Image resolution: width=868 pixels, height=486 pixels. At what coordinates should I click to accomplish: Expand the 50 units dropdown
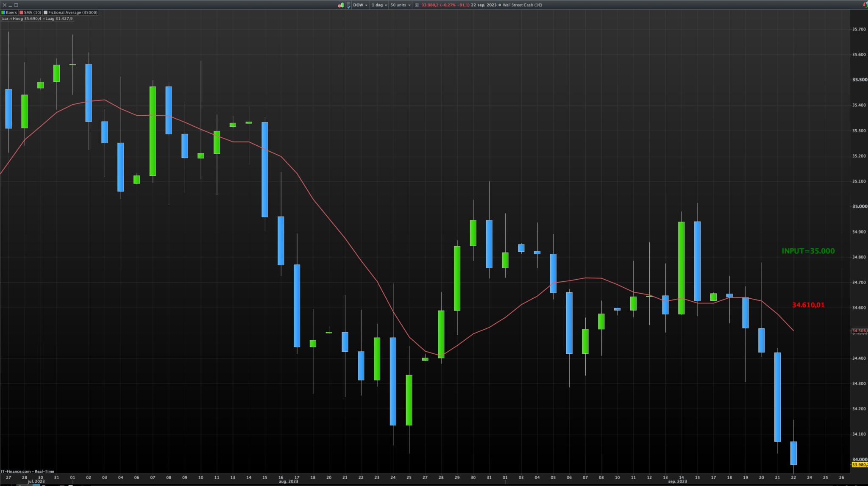point(401,5)
